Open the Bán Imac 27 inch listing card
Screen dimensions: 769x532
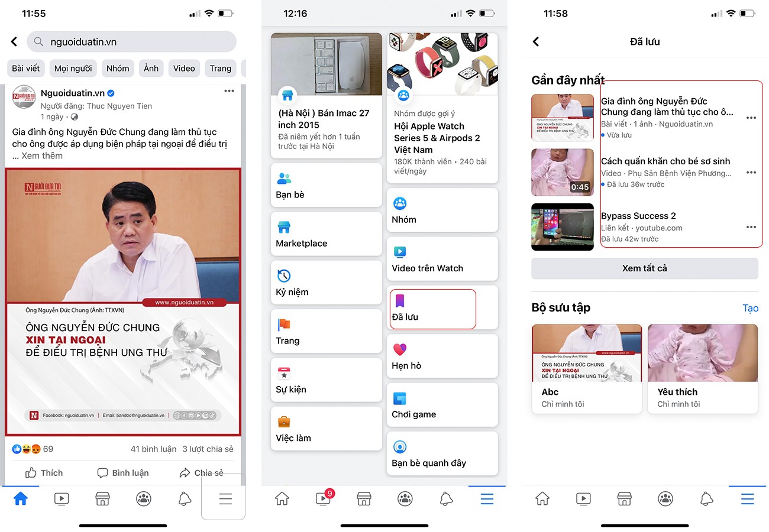click(327, 96)
